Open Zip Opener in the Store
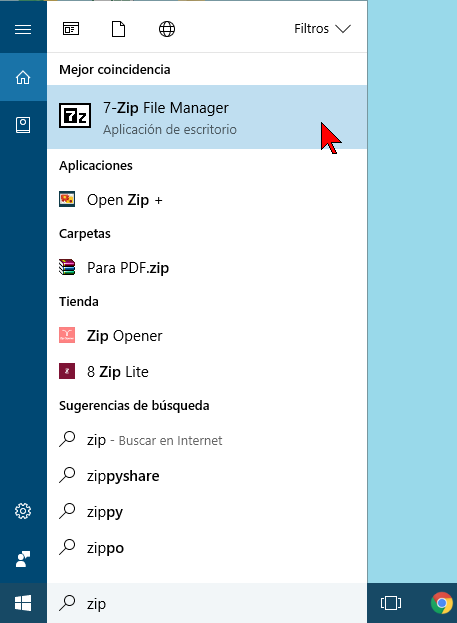The height and width of the screenshot is (623, 457). click(207, 336)
